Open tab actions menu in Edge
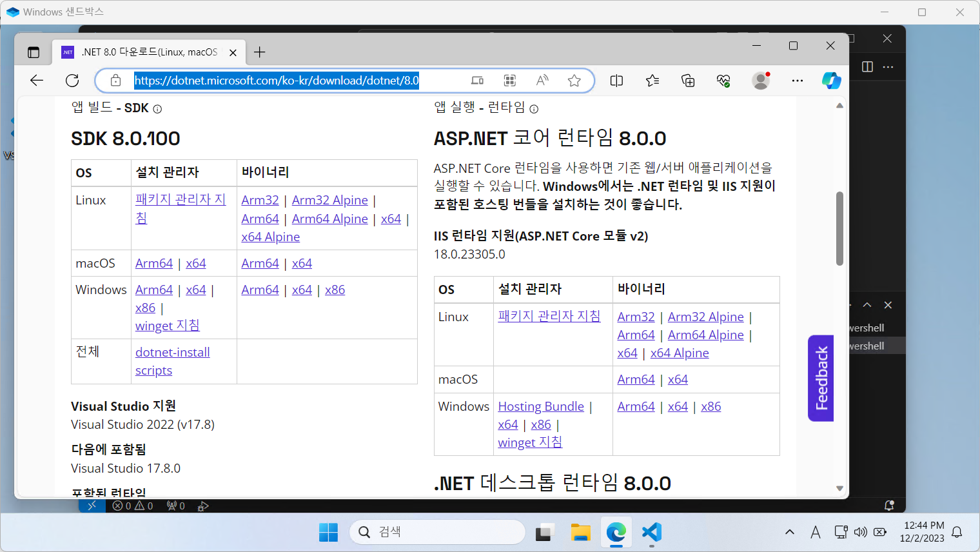980x552 pixels. [x=34, y=52]
